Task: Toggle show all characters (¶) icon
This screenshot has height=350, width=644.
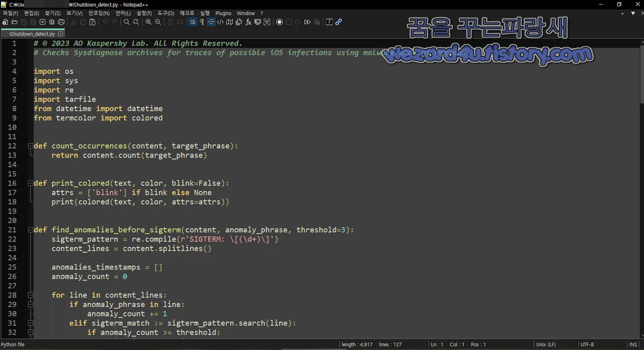Action: 201,22
